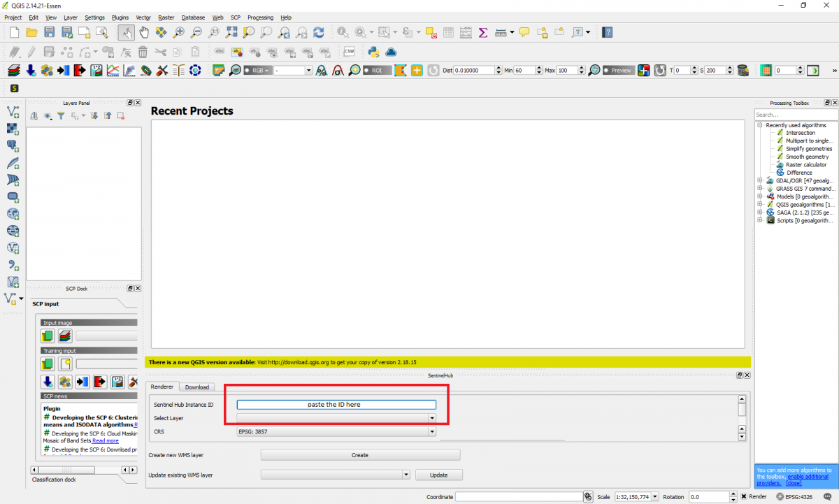Click the Zoom In magnifier tool

point(179,32)
